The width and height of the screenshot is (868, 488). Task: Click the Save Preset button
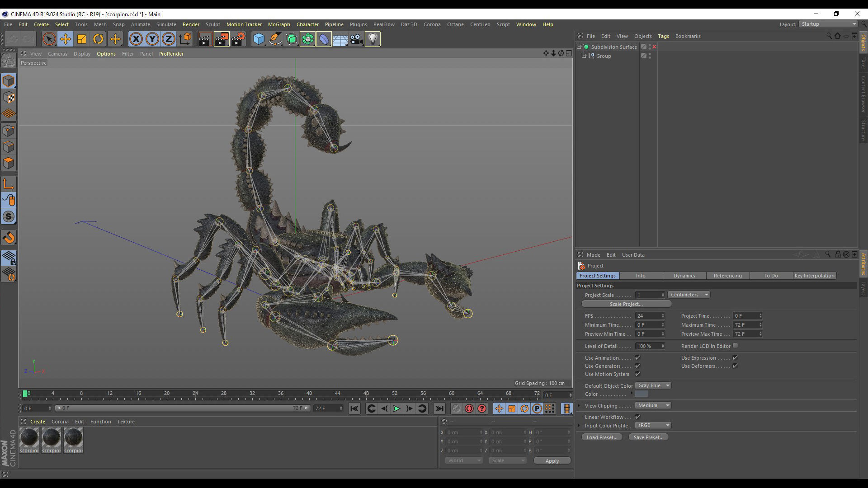(648, 437)
